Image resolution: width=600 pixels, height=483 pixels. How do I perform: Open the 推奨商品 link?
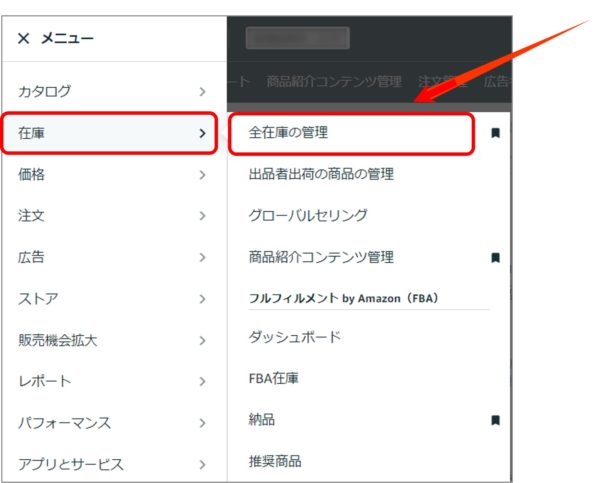[x=275, y=461]
